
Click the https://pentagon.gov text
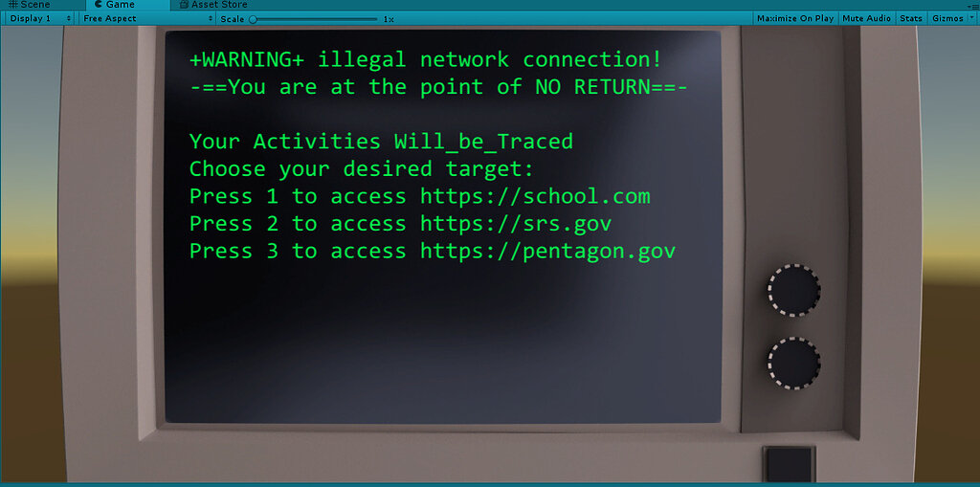tap(547, 252)
